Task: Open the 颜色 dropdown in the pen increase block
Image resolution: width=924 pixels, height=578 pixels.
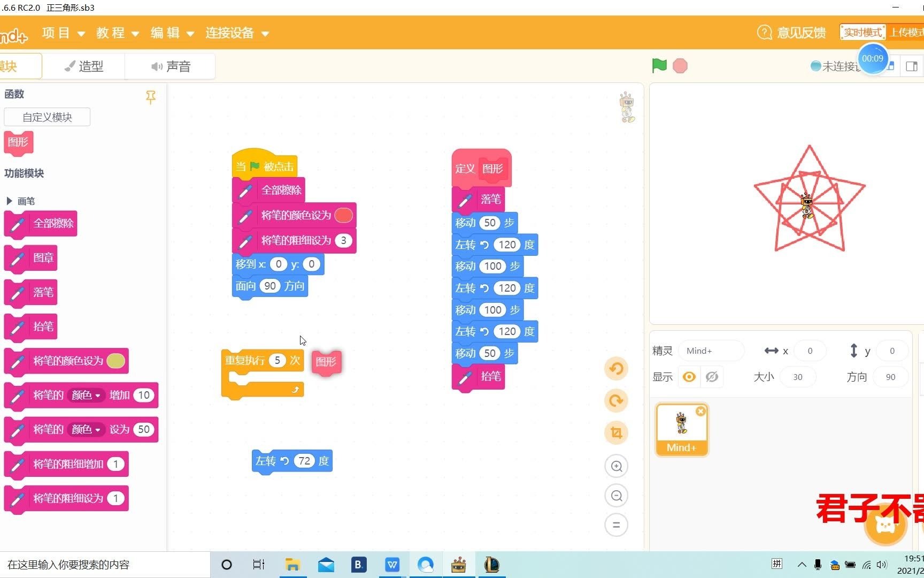Action: click(86, 395)
